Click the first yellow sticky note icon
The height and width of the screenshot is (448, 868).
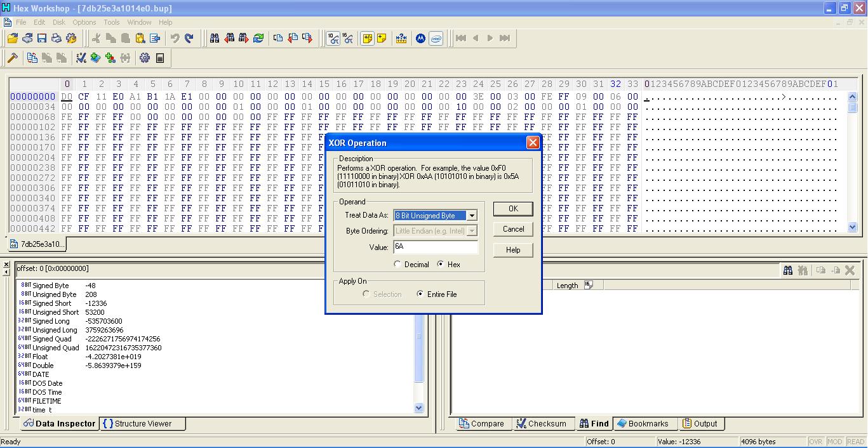[368, 38]
